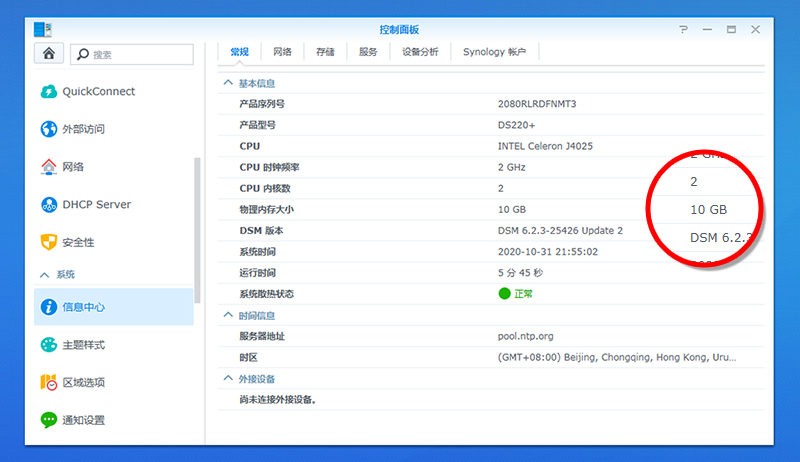Open 网络 (Network) in sidebar
The image size is (800, 462).
[72, 167]
